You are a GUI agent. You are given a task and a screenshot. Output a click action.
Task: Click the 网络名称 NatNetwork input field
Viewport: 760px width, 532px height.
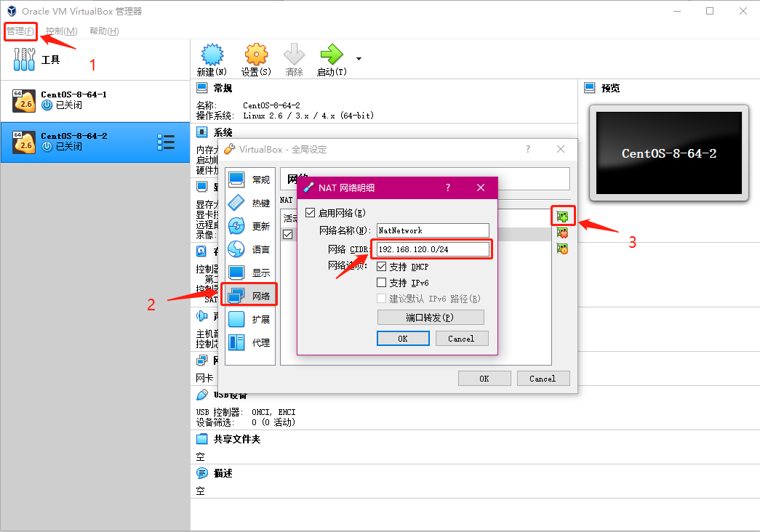pos(433,230)
